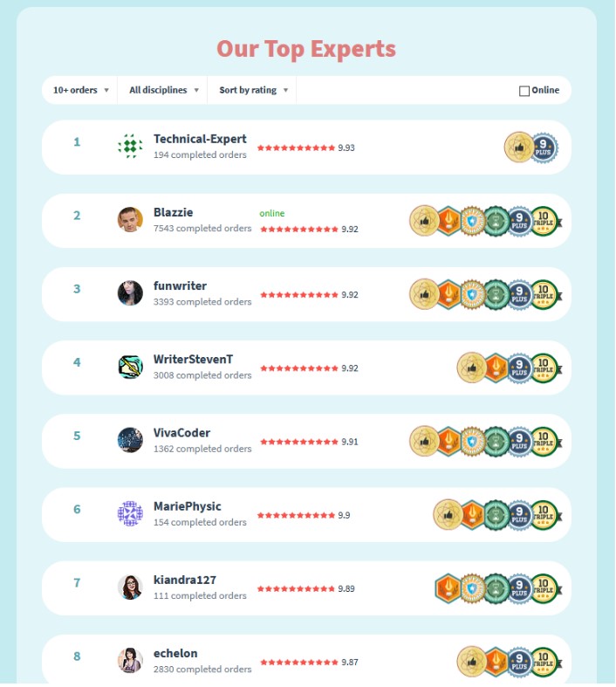Screen dimensions: 616x687
Task: Expand the All disciplines filter
Action: point(163,90)
